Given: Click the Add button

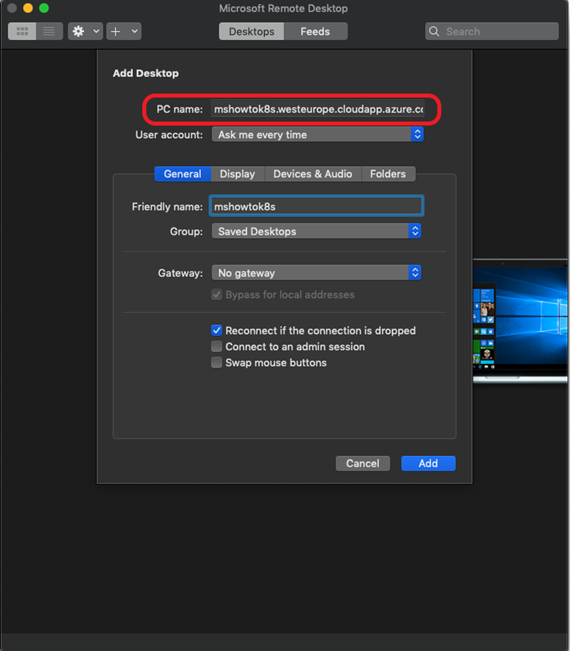Looking at the screenshot, I should [x=428, y=463].
